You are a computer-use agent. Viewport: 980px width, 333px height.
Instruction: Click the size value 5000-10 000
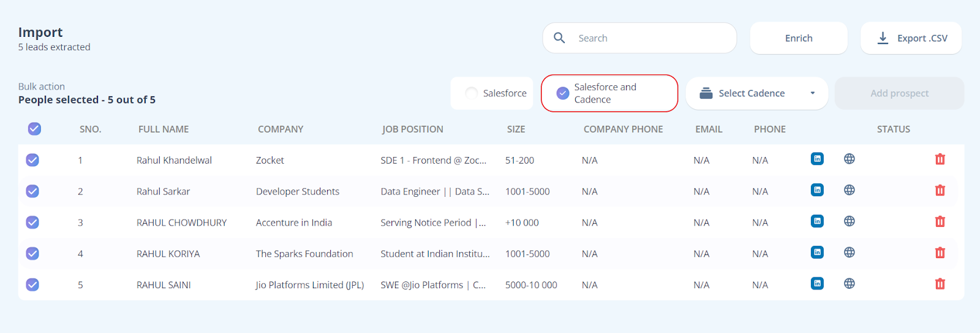tap(531, 285)
